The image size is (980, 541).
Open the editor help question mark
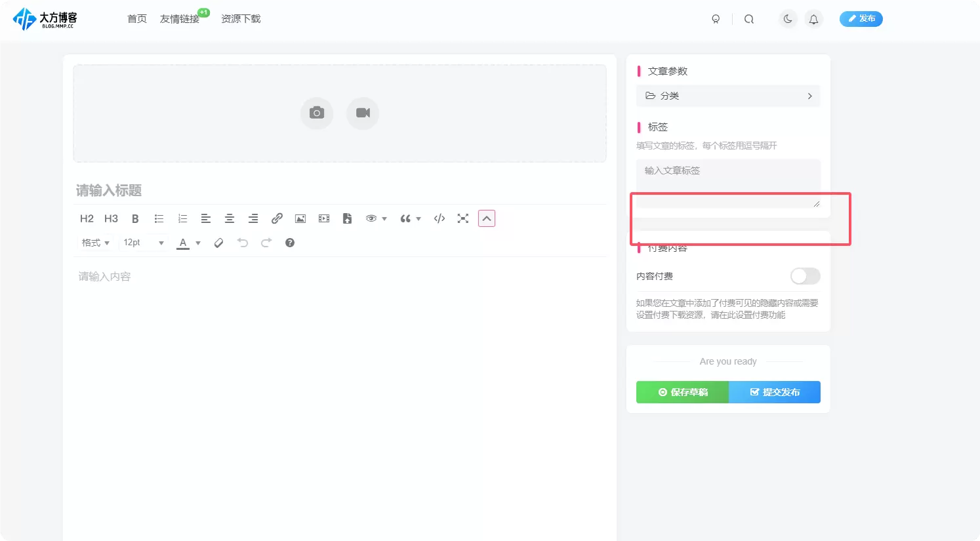[x=290, y=243]
